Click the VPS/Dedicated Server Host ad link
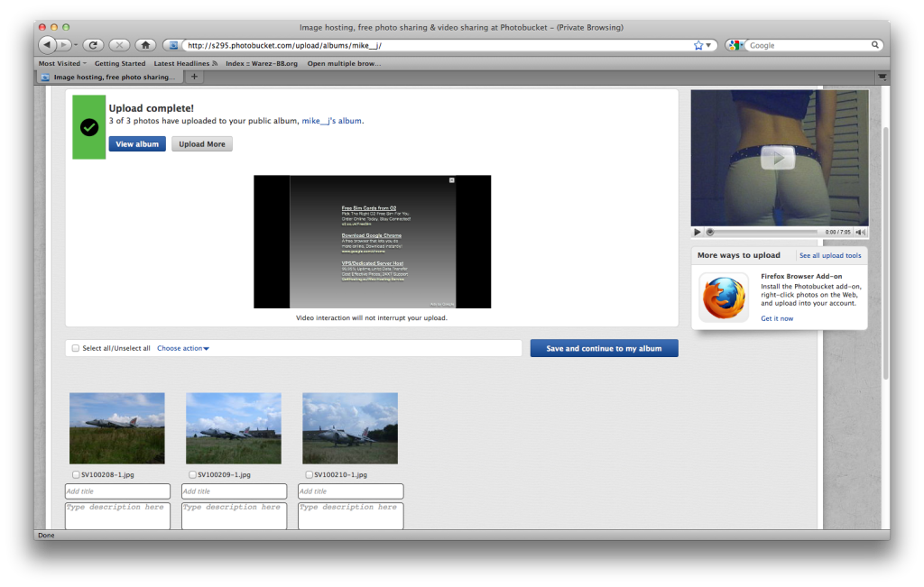 coord(373,263)
